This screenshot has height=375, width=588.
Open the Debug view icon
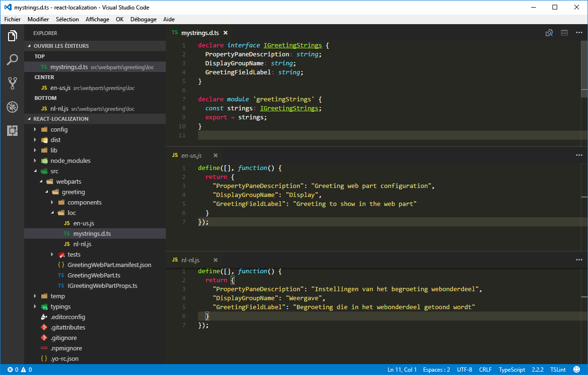tap(12, 107)
